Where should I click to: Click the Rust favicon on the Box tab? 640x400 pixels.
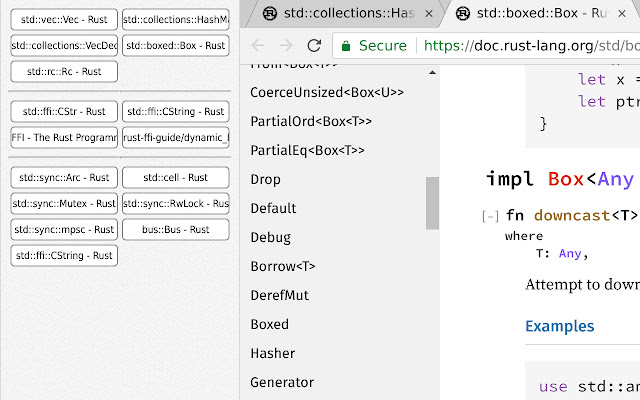point(463,13)
